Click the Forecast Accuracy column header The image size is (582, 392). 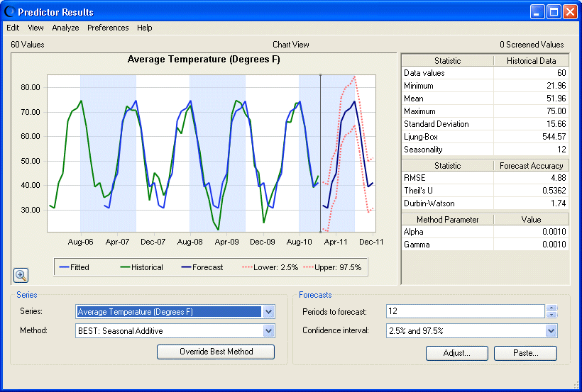pyautogui.click(x=531, y=166)
